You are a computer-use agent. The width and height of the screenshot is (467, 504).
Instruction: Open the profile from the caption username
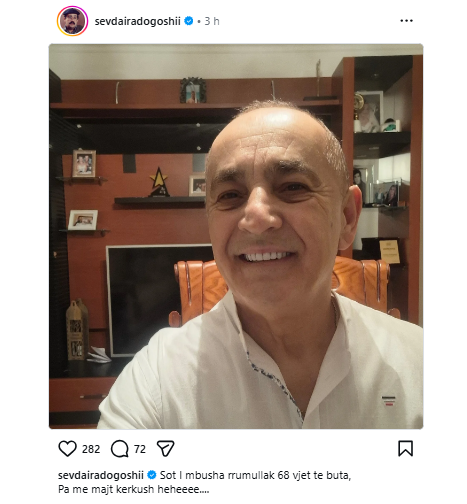pos(101,475)
